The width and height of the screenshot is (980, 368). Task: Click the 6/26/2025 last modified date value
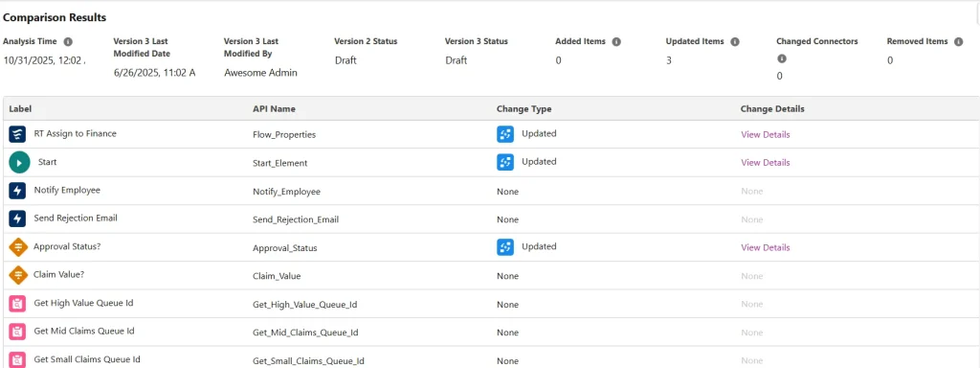[154, 73]
